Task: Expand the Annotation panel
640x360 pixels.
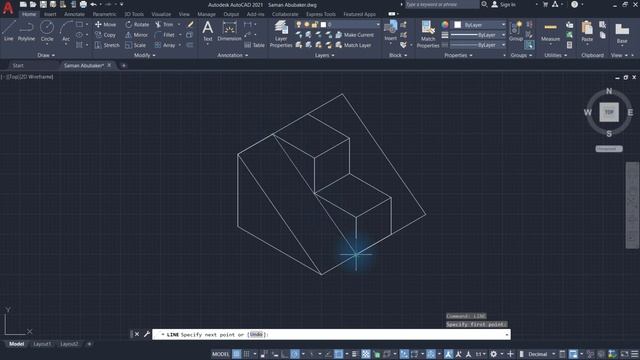Action: coord(233,55)
